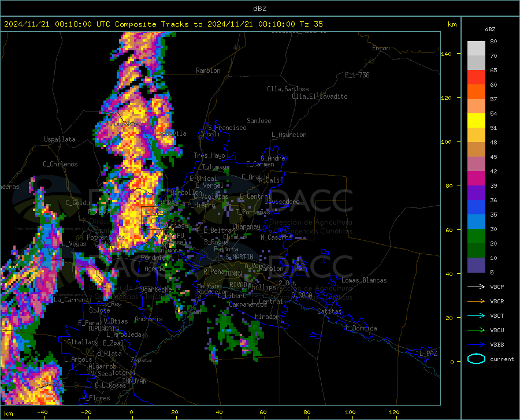Click the '100' tick on horizontal km axis
The width and height of the screenshot is (520, 420).
351,412
